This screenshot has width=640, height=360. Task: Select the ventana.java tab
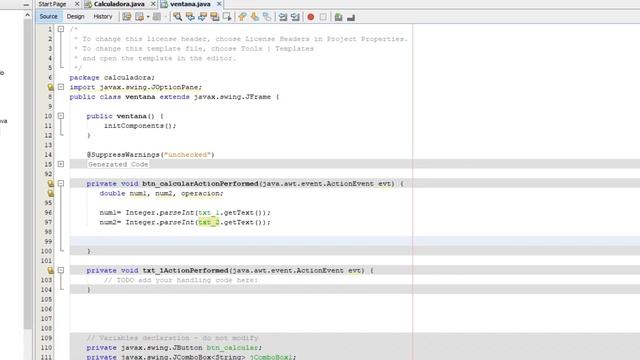(190, 4)
